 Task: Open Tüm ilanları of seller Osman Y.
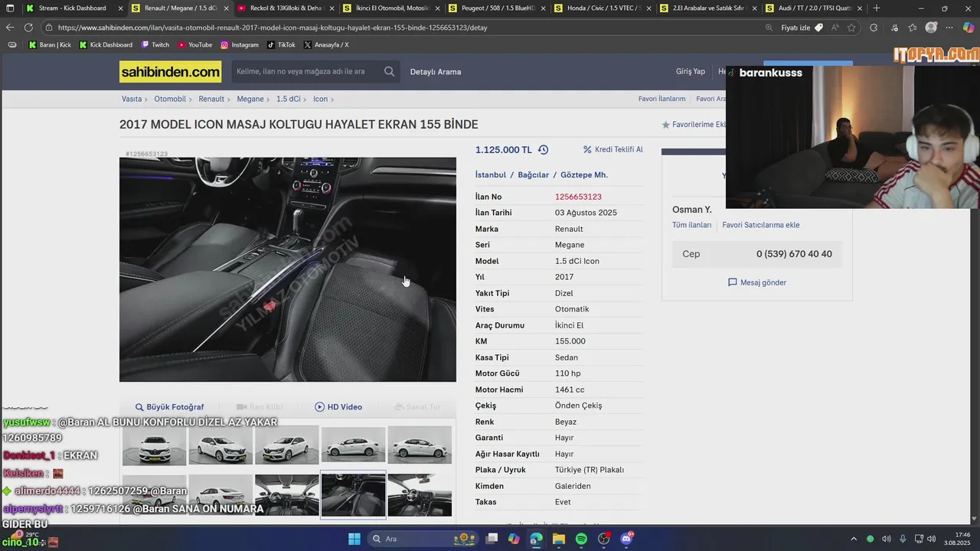pos(692,225)
